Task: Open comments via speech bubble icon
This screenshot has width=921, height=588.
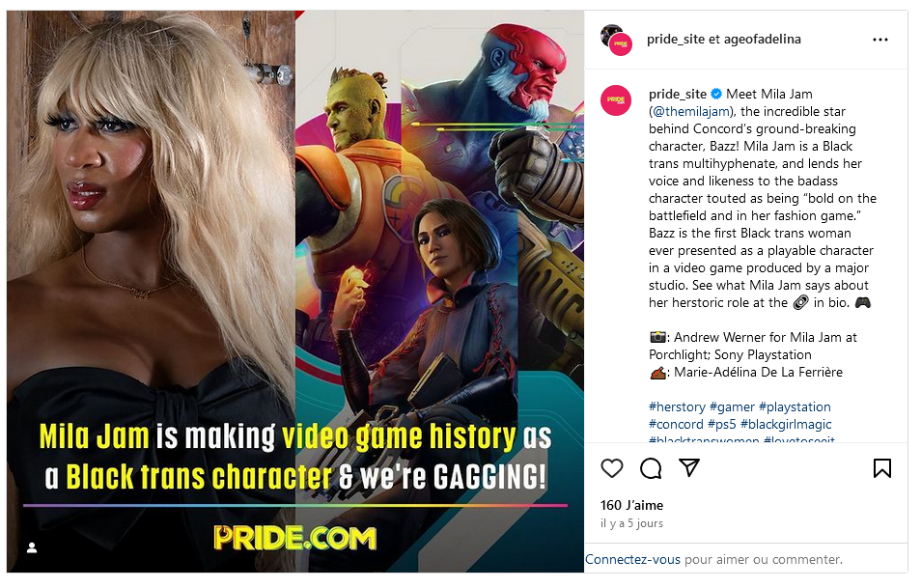Action: pos(651,468)
